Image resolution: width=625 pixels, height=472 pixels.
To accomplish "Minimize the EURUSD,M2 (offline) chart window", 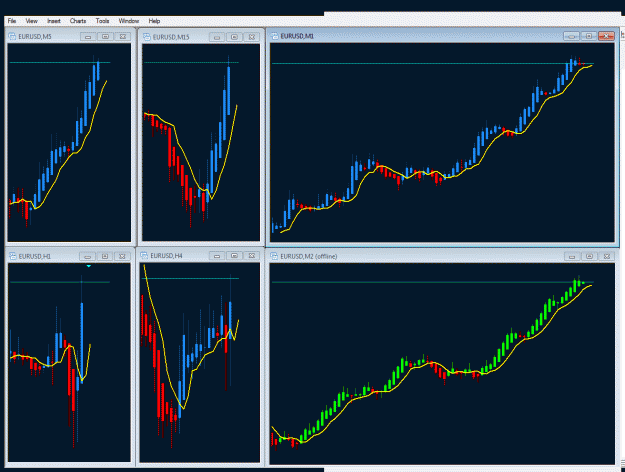I will pos(572,256).
